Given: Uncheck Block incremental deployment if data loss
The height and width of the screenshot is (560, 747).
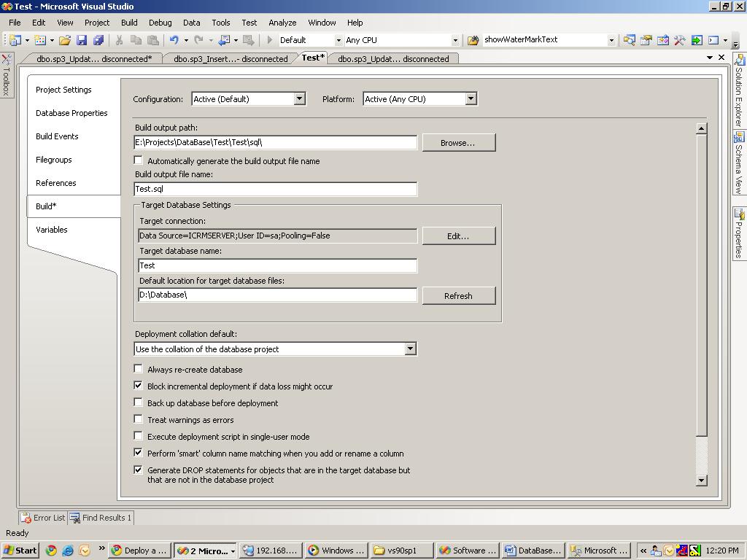Looking at the screenshot, I should (138, 385).
